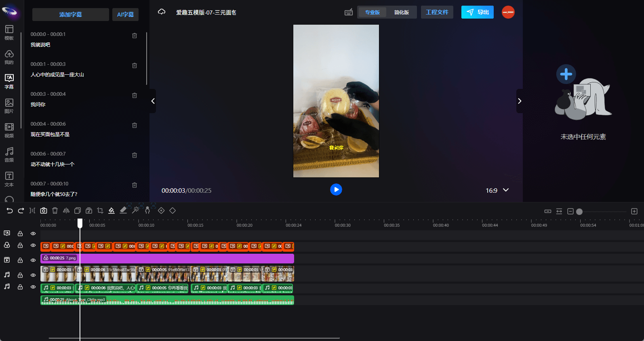Toggle visibility of the first audio track
Screen dimensions: 644x341
33,275
